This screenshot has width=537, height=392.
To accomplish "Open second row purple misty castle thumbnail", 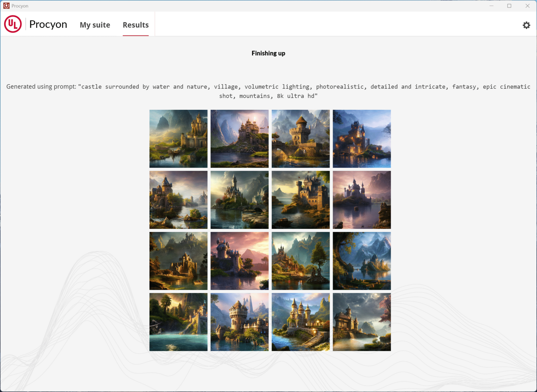I will click(x=362, y=200).
